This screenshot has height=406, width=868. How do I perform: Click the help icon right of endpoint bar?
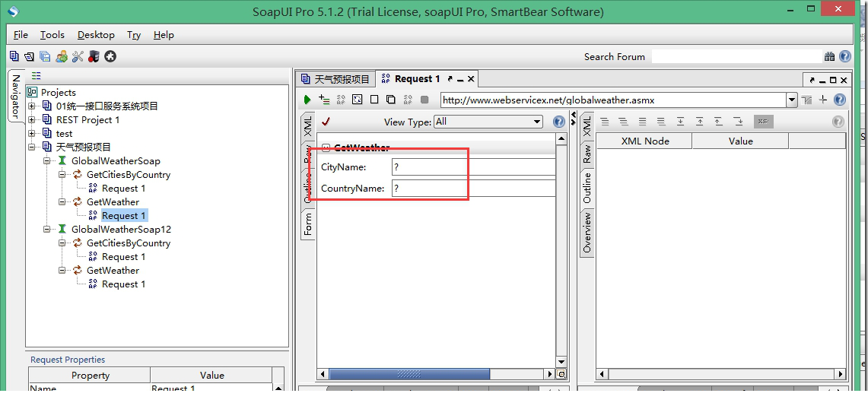click(839, 100)
